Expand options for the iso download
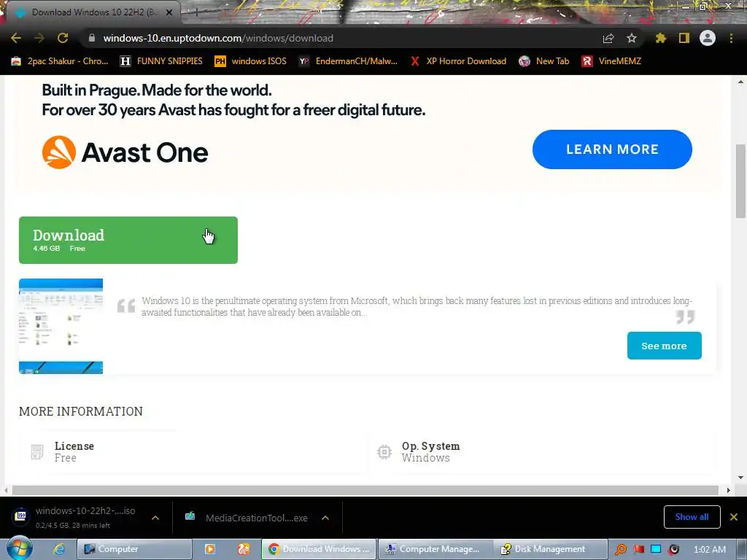The image size is (747, 560). click(155, 518)
